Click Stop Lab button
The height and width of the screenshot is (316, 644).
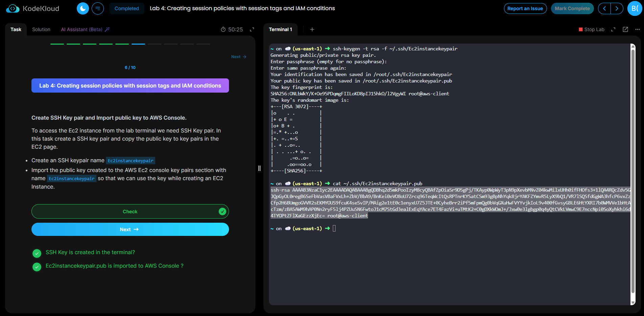(x=592, y=29)
